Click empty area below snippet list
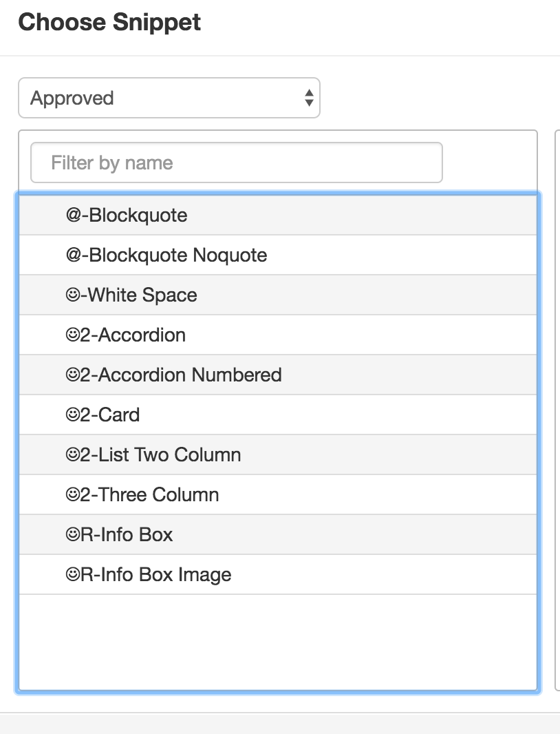 [x=278, y=642]
